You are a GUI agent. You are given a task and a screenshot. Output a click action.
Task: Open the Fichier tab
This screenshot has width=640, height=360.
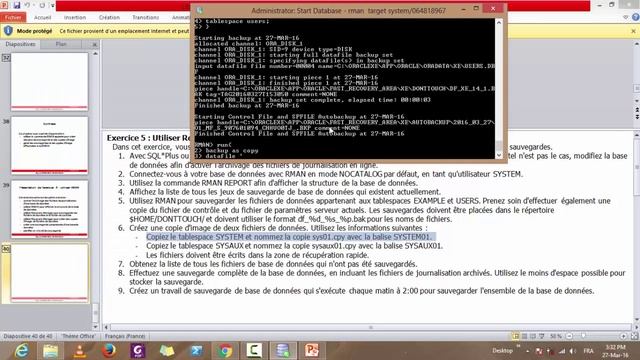(13, 18)
